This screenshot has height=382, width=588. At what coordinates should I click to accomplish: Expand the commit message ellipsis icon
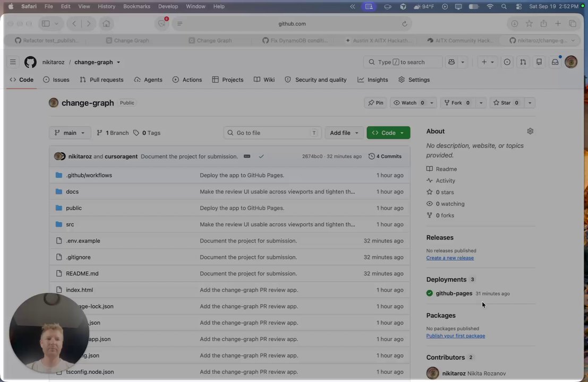[x=247, y=156]
